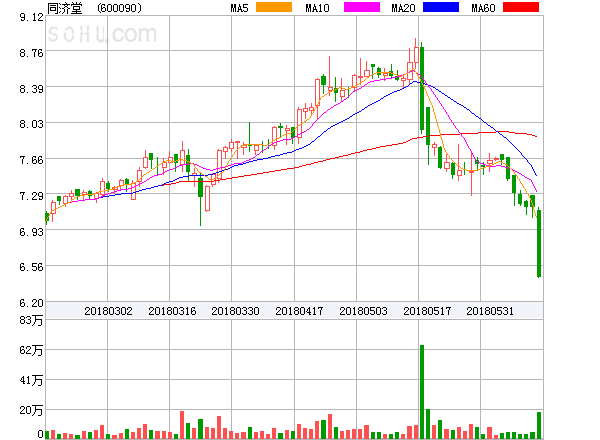Click the 20180503 date label
The width and height of the screenshot is (600, 440).
363,311
